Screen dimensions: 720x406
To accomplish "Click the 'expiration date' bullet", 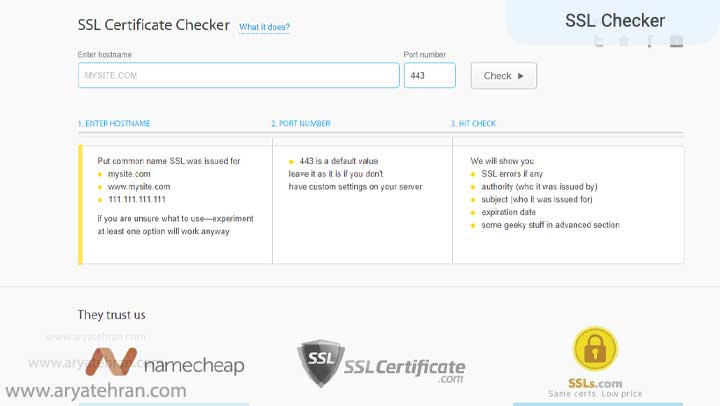I will click(508, 212).
